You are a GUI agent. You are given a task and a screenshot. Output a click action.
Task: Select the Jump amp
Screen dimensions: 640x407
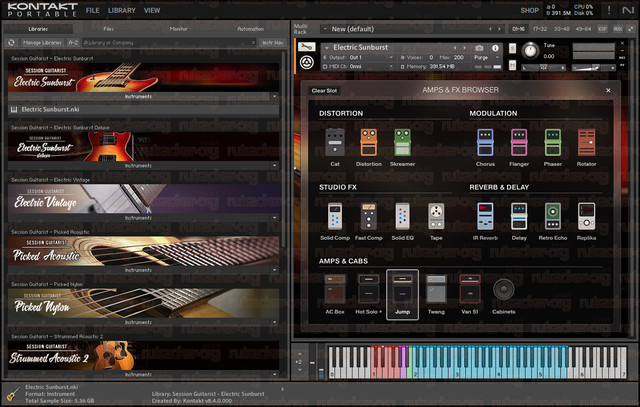click(402, 294)
